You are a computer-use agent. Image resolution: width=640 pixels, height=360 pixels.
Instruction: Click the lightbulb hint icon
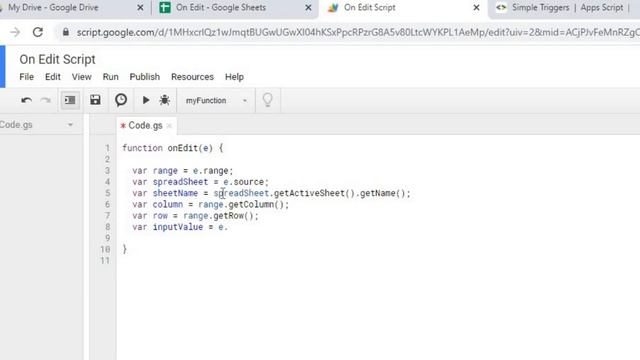tap(268, 100)
